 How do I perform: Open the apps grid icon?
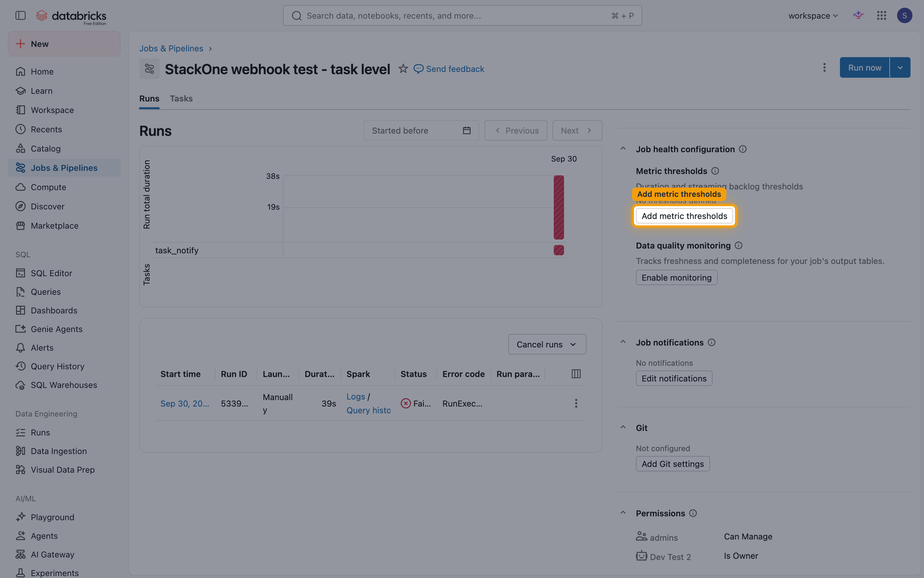882,15
